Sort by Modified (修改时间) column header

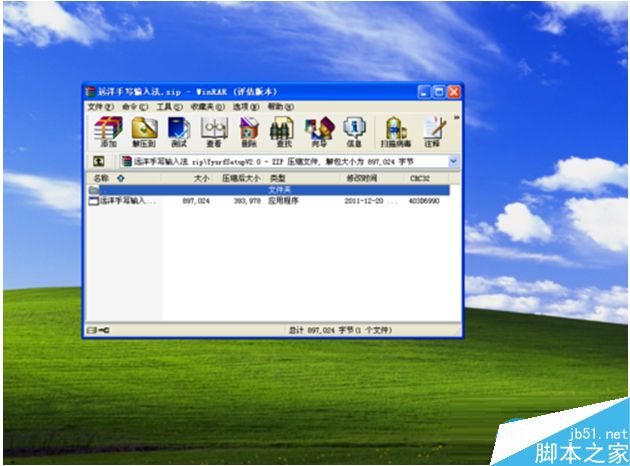point(371,178)
